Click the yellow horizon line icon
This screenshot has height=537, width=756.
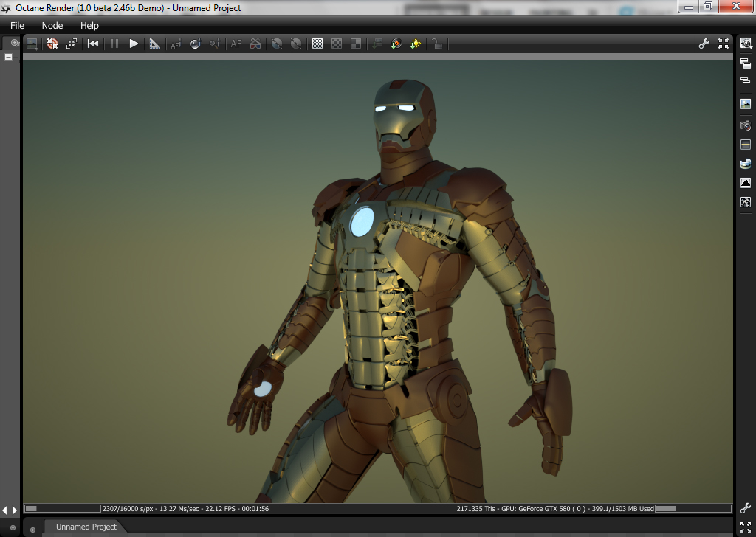click(x=746, y=145)
